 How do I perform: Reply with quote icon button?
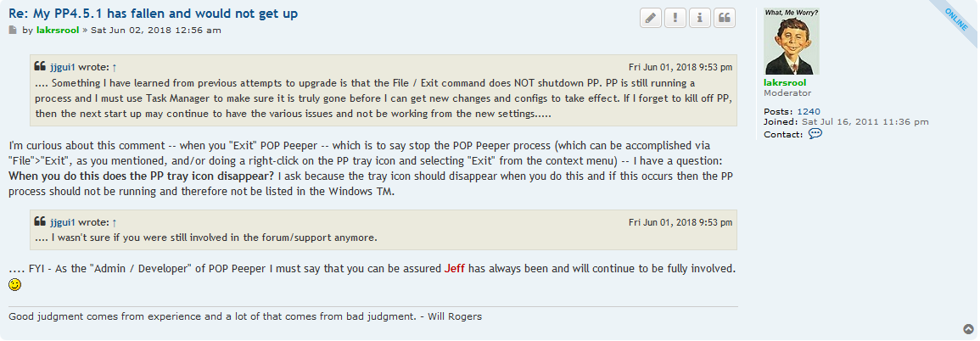click(725, 18)
